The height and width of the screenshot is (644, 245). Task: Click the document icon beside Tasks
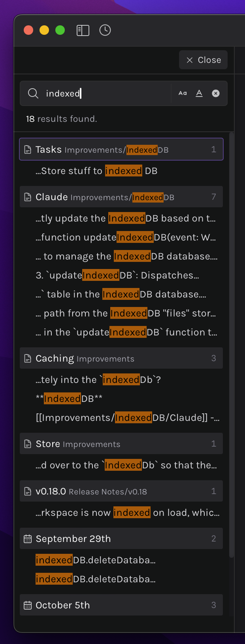28,150
